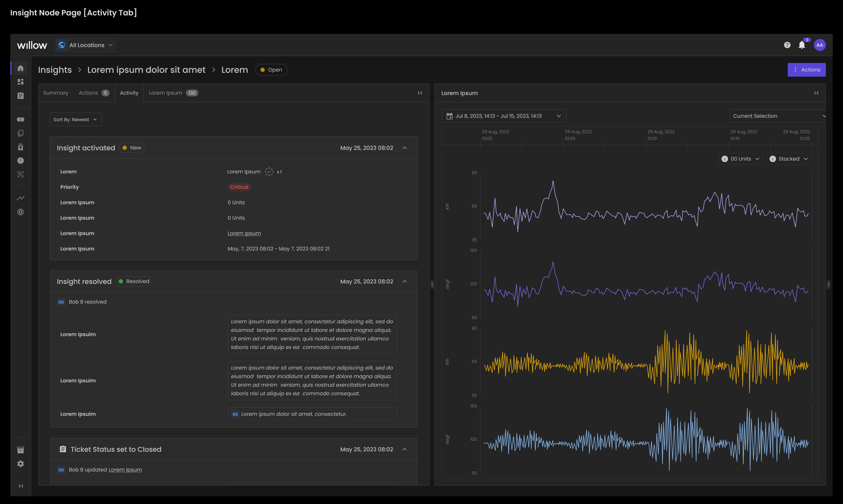The image size is (843, 504).
Task: Click the settings gear in sidebar
Action: click(x=21, y=464)
